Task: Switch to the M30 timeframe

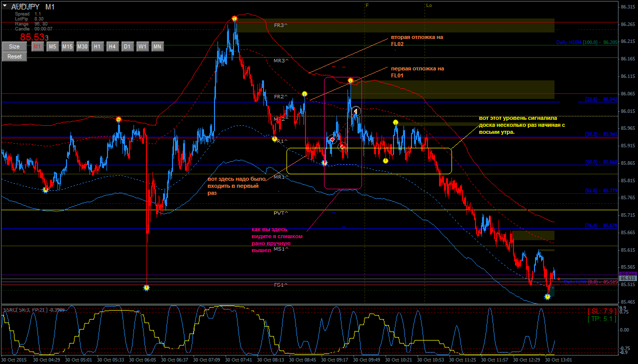Action: tap(82, 46)
